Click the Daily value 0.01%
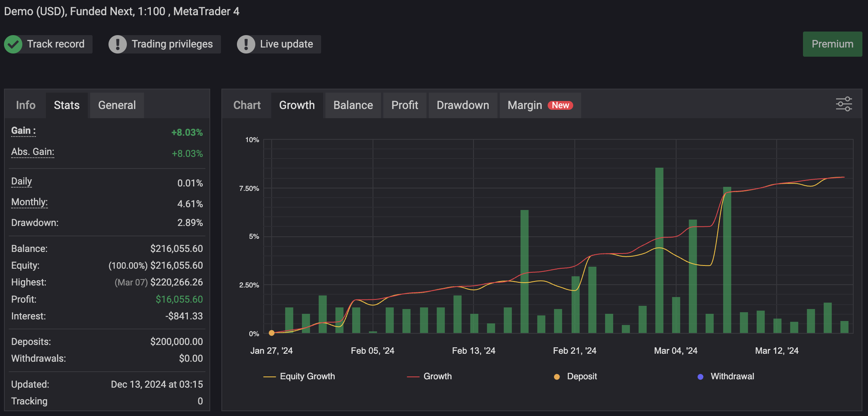Screen dimensions: 868x416 (x=190, y=183)
